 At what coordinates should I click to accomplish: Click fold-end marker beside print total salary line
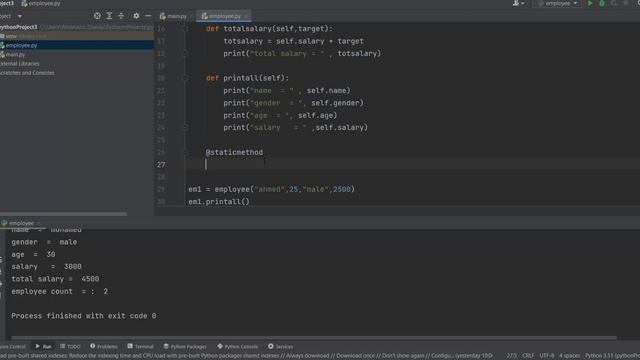pyautogui.click(x=185, y=53)
